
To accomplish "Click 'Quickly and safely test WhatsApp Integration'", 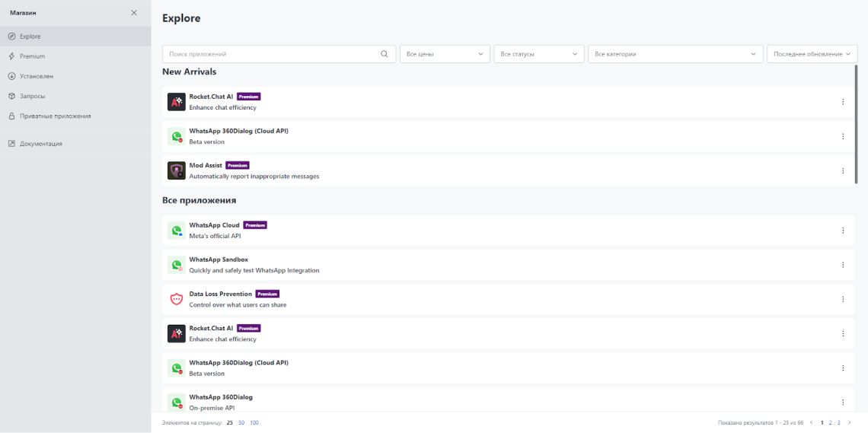I will (254, 270).
